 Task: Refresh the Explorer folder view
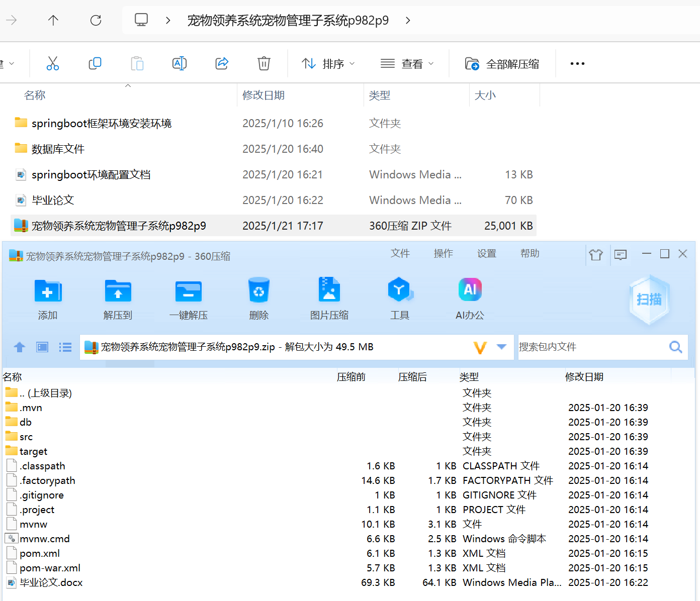tap(96, 20)
